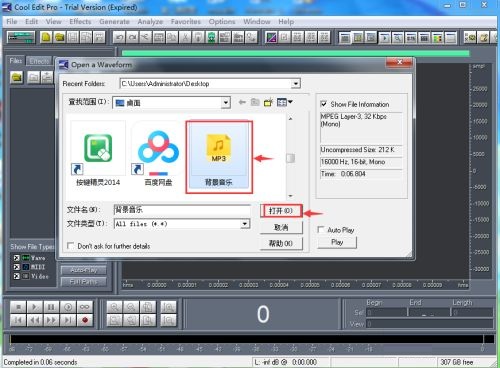Click the Go to End transport button
The width and height of the screenshot is (500, 368).
(x=68, y=320)
